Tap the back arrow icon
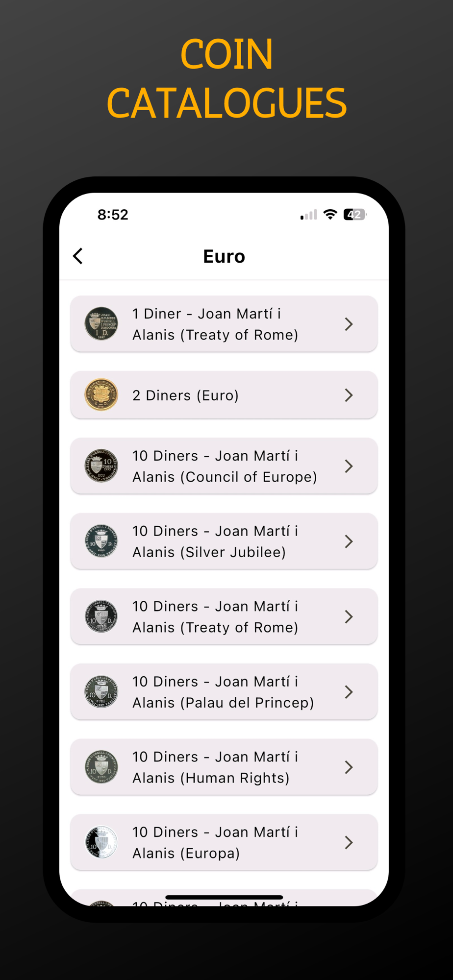 coord(78,256)
